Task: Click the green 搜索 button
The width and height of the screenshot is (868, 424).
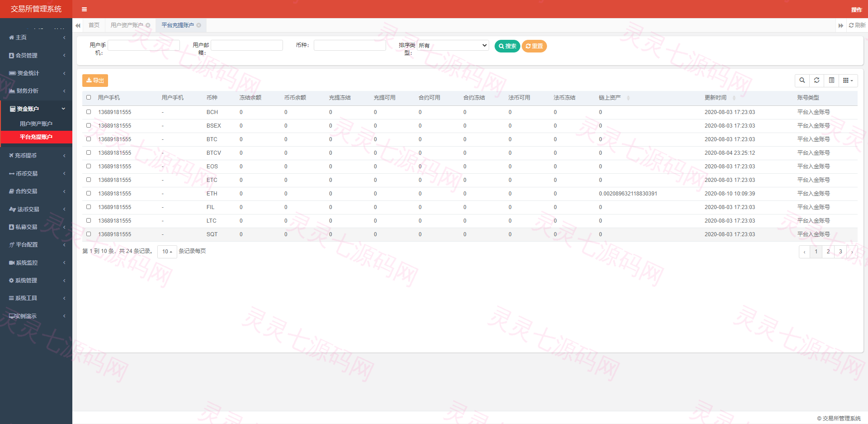Action: (507, 46)
